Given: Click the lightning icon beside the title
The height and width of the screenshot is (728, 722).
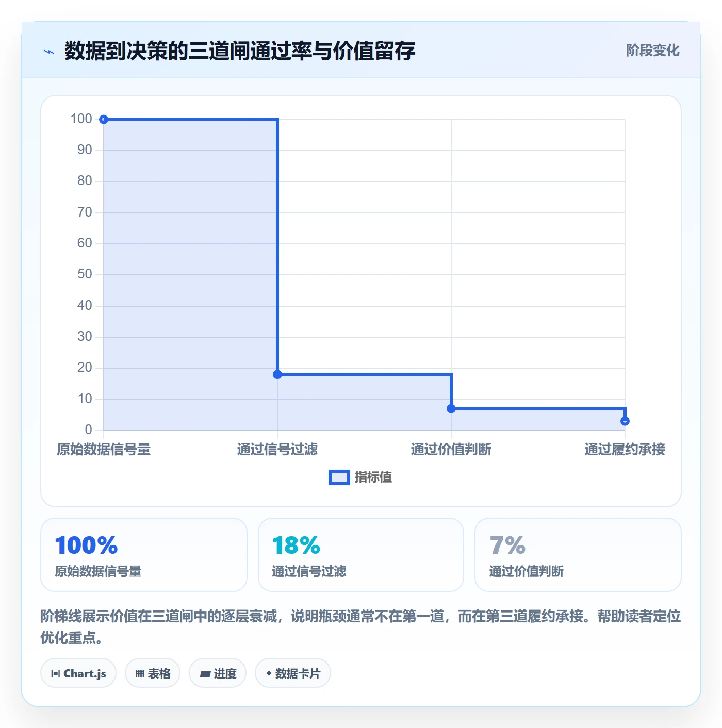Looking at the screenshot, I should [x=49, y=52].
